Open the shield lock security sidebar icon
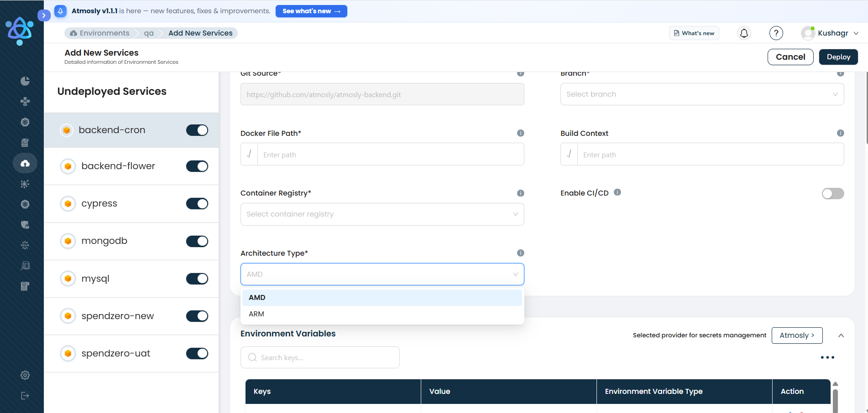 [25, 225]
